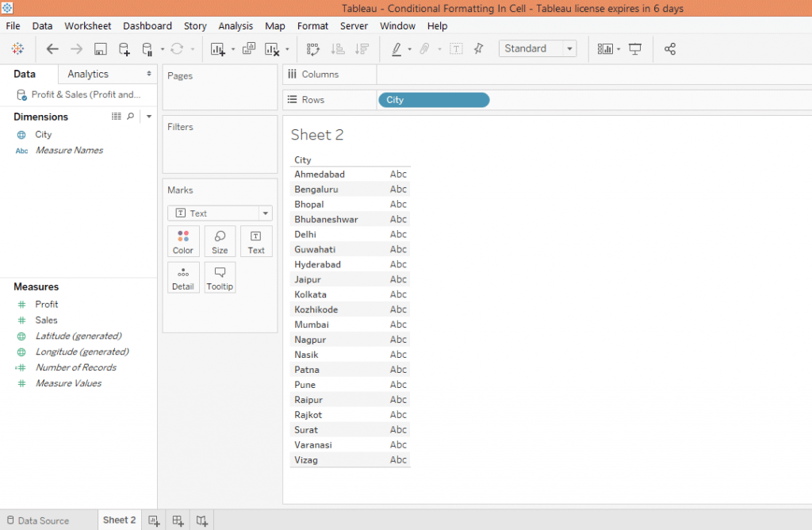
Task: Open Presentation mode from the toolbar
Action: pos(635,49)
